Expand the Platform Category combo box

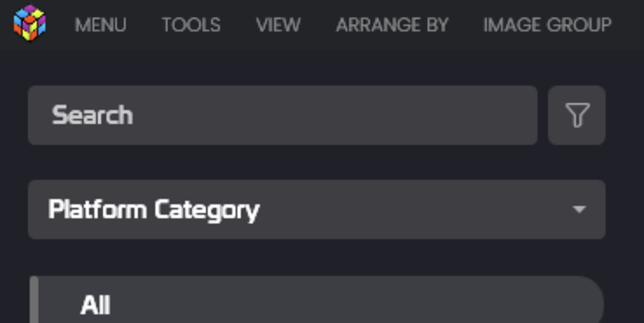(317, 210)
